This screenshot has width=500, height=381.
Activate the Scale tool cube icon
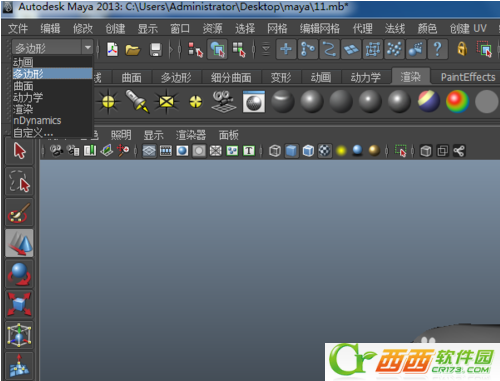[x=19, y=304]
